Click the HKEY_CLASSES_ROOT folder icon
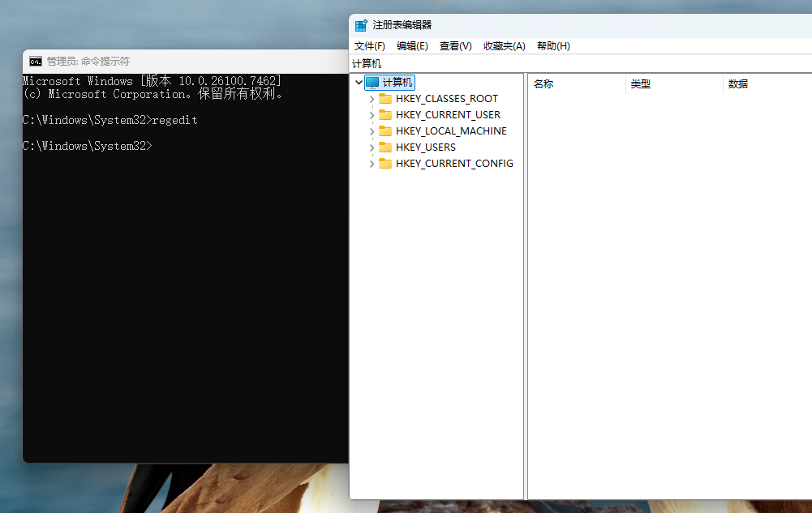The width and height of the screenshot is (812, 513). [x=385, y=98]
